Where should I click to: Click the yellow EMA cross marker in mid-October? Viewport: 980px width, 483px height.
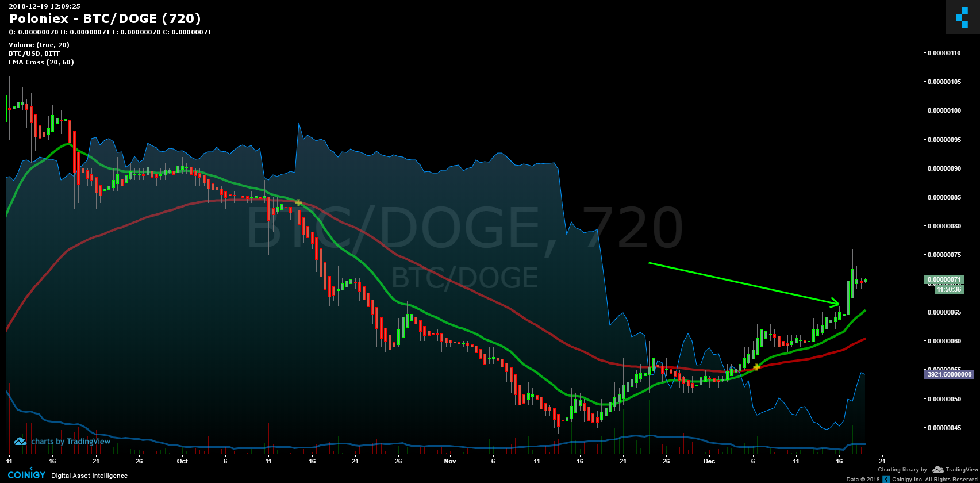point(298,202)
